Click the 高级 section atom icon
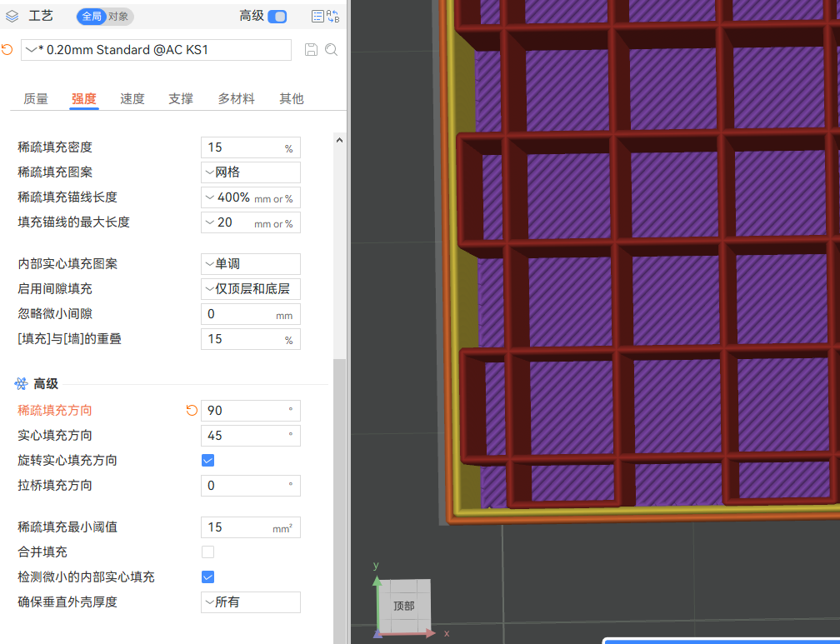840x644 pixels. click(x=21, y=383)
